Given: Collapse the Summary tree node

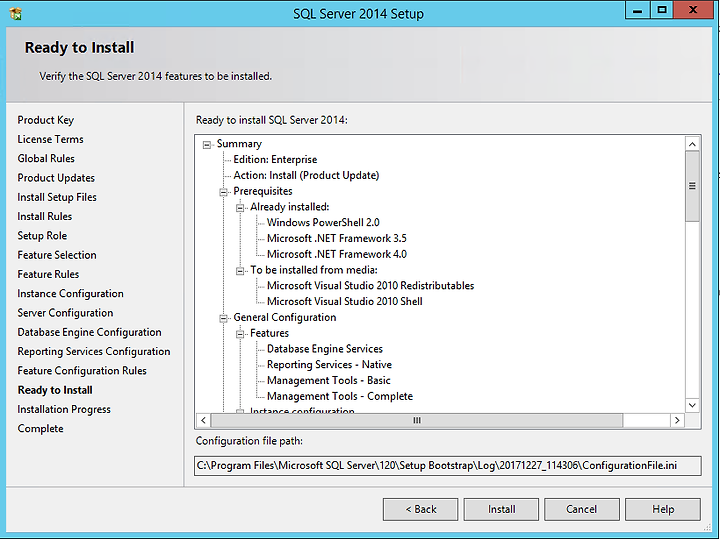Looking at the screenshot, I should tap(207, 145).
